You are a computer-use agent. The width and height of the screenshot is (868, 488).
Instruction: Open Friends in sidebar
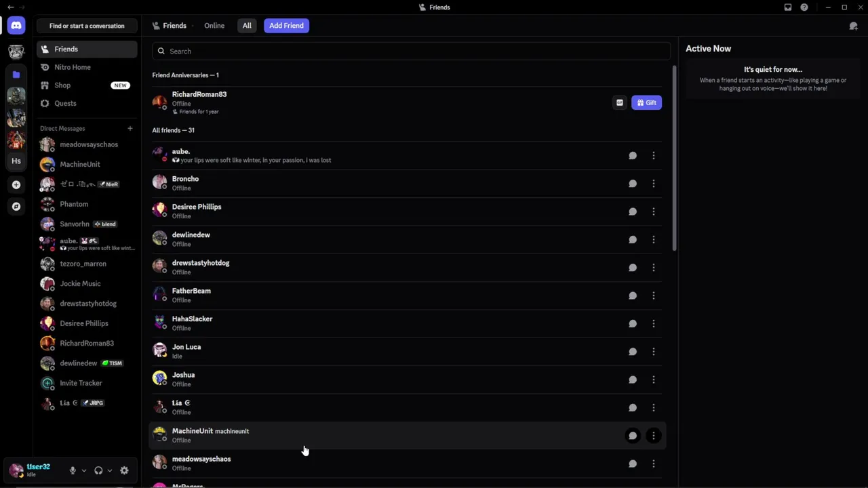(87, 49)
